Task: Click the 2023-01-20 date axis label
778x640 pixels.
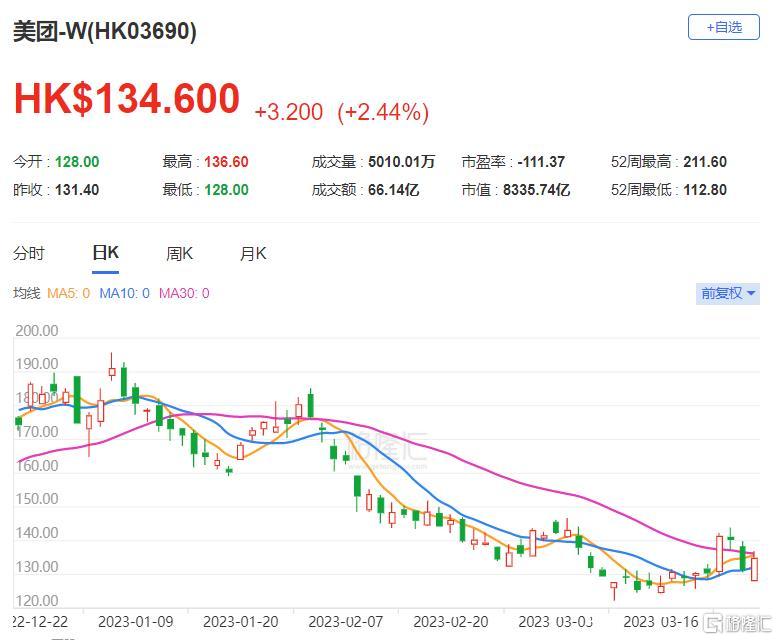Action: click(x=241, y=622)
